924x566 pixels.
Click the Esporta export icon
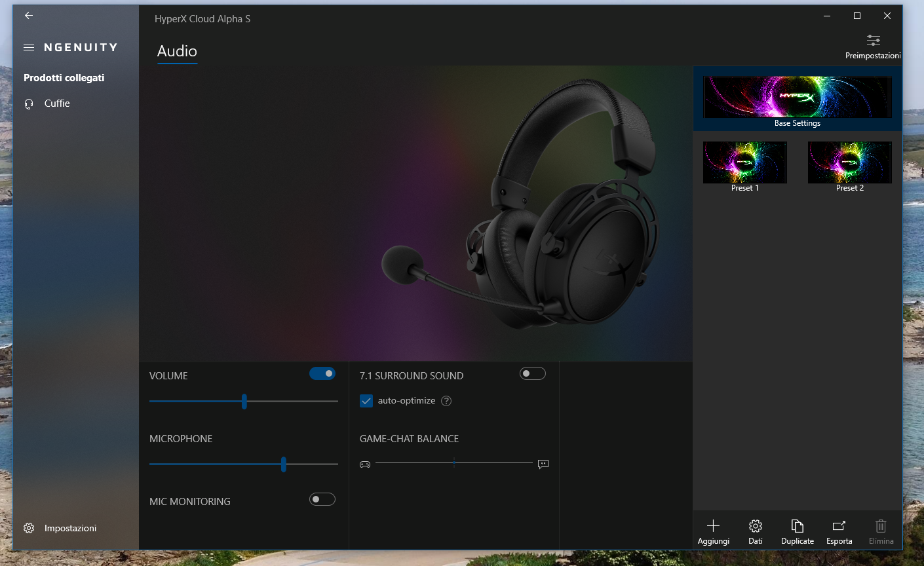tap(839, 525)
